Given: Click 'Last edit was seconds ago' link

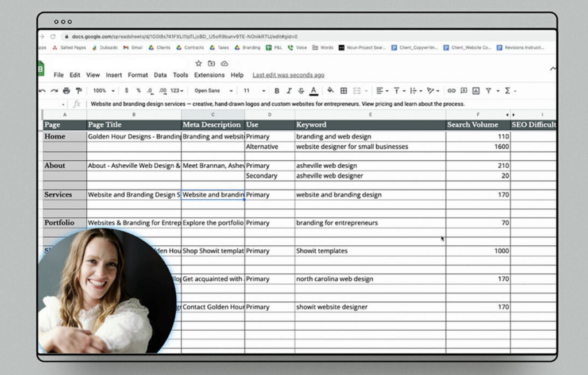Looking at the screenshot, I should [x=288, y=75].
